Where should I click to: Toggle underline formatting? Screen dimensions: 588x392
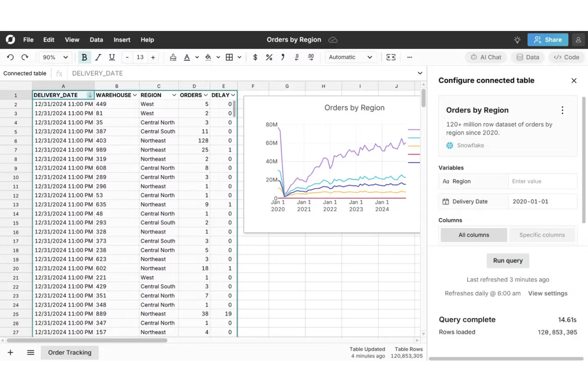(x=112, y=57)
